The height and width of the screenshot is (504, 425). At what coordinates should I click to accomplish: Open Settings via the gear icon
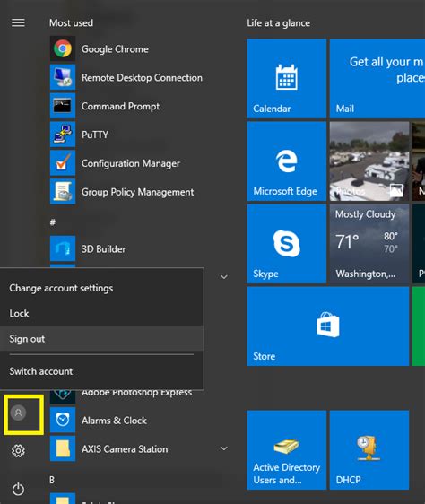point(18,451)
